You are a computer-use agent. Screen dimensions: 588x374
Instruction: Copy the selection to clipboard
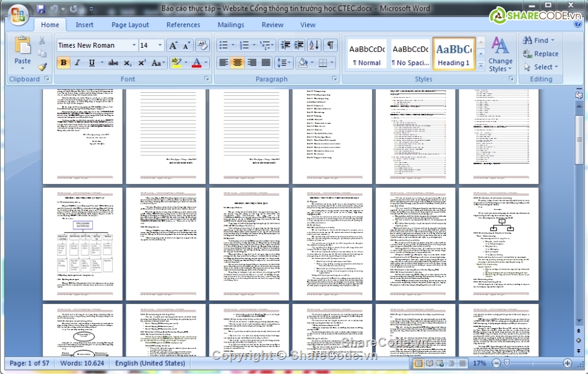pyautogui.click(x=42, y=54)
